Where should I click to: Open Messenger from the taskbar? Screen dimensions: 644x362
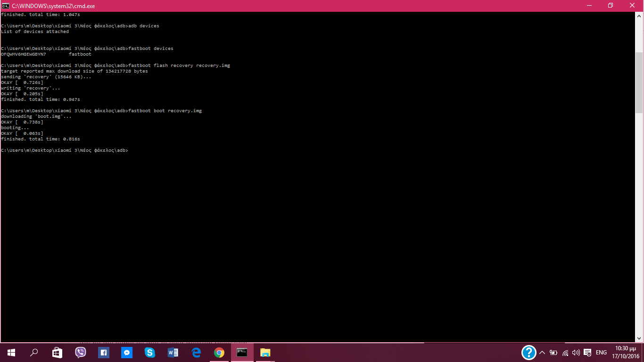click(x=126, y=352)
